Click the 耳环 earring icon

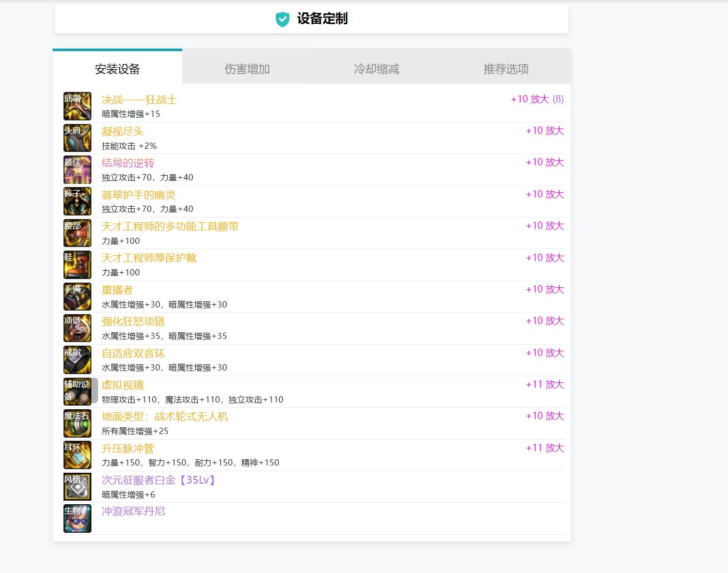click(77, 455)
